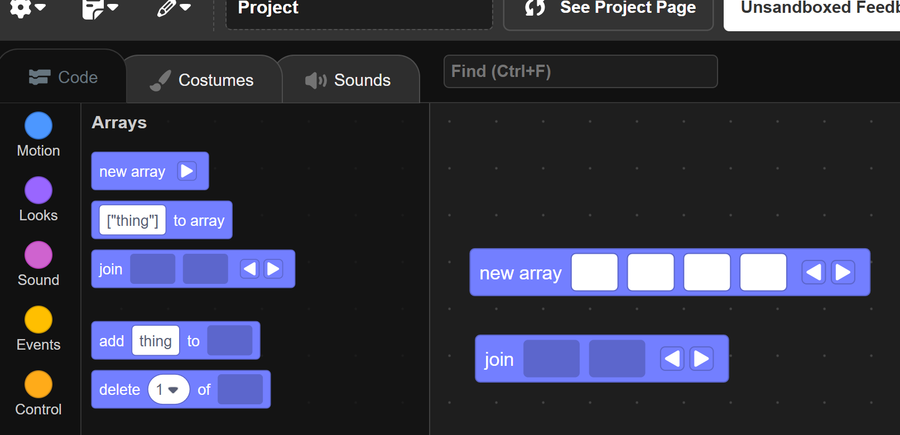The width and height of the screenshot is (900, 435).
Task: Click left arrow on workspace join block
Action: click(674, 358)
